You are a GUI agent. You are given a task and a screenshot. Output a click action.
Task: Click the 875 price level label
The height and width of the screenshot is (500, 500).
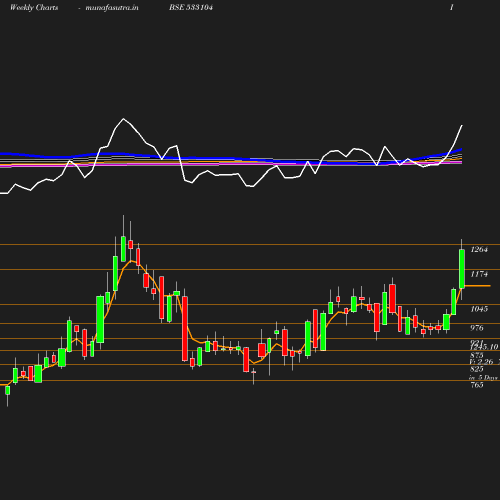(x=477, y=355)
